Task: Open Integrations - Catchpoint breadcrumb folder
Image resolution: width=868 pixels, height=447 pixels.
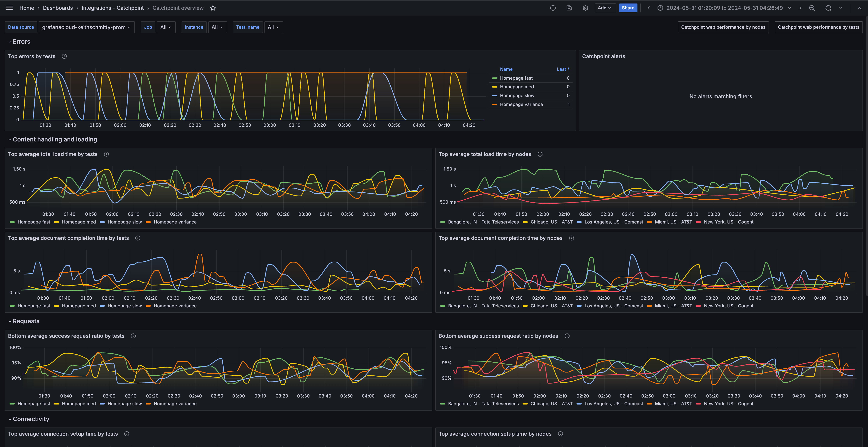Action: 112,8
